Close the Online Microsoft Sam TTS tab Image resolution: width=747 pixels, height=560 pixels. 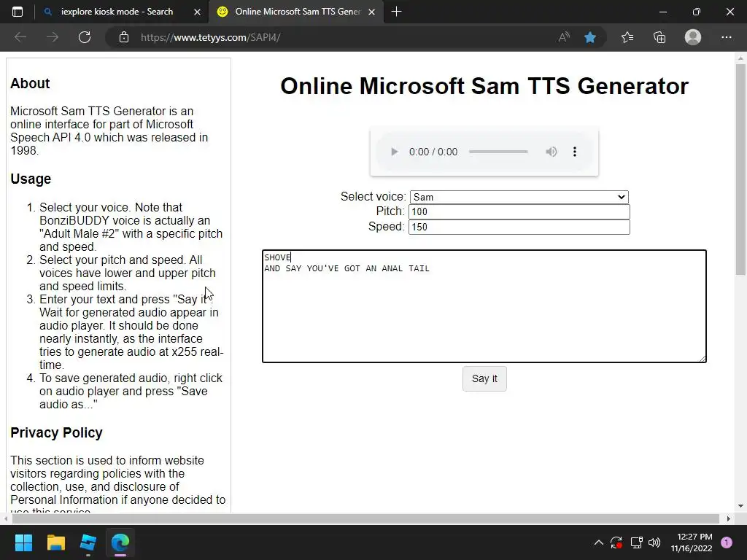(372, 12)
